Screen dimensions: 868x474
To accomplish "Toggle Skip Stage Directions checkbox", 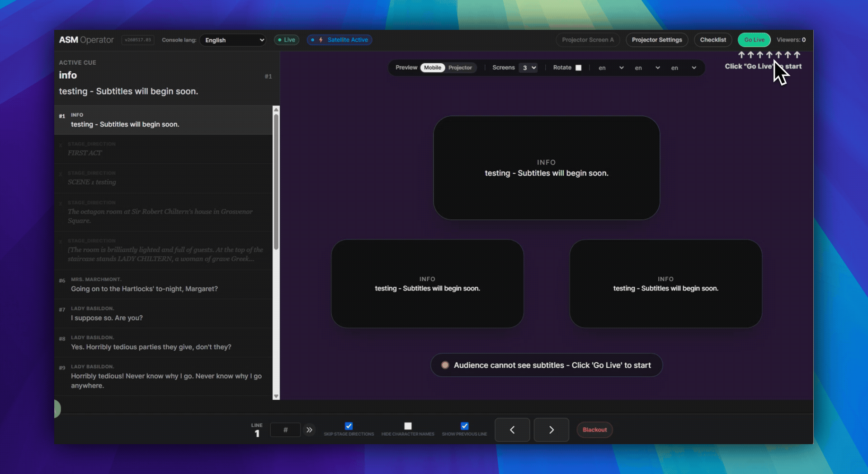I will [x=349, y=426].
